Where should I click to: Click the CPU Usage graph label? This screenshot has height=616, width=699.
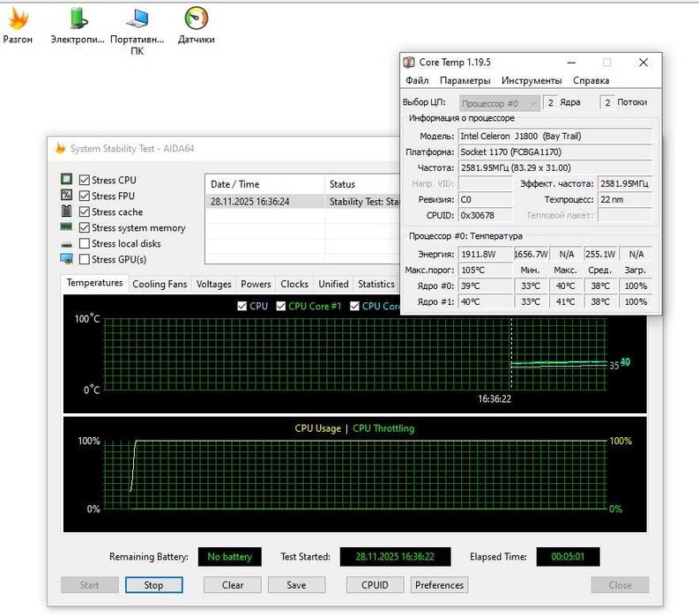317,428
